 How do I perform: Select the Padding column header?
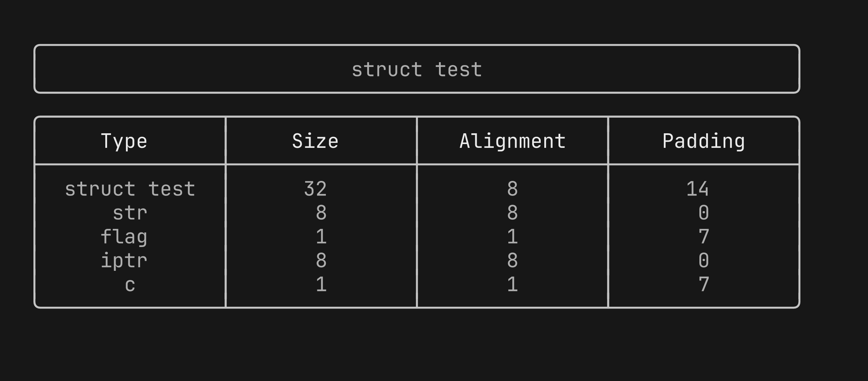click(703, 141)
